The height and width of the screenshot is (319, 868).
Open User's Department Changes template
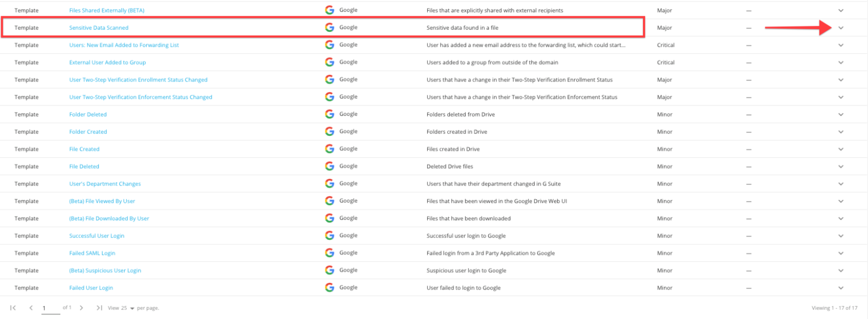click(x=105, y=184)
